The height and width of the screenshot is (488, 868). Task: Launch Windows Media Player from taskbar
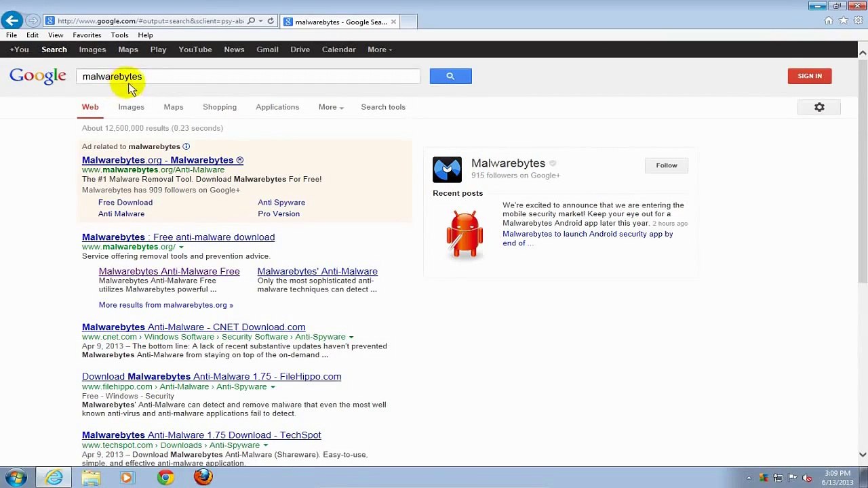127,477
